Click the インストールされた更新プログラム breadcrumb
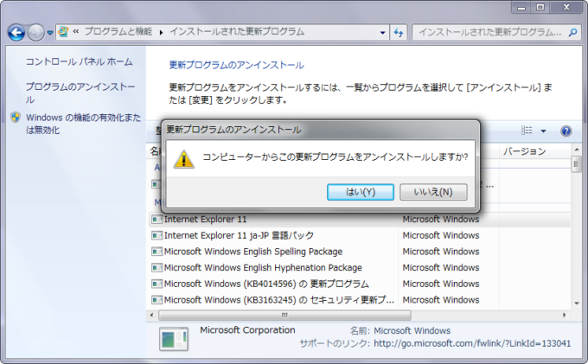 236,32
